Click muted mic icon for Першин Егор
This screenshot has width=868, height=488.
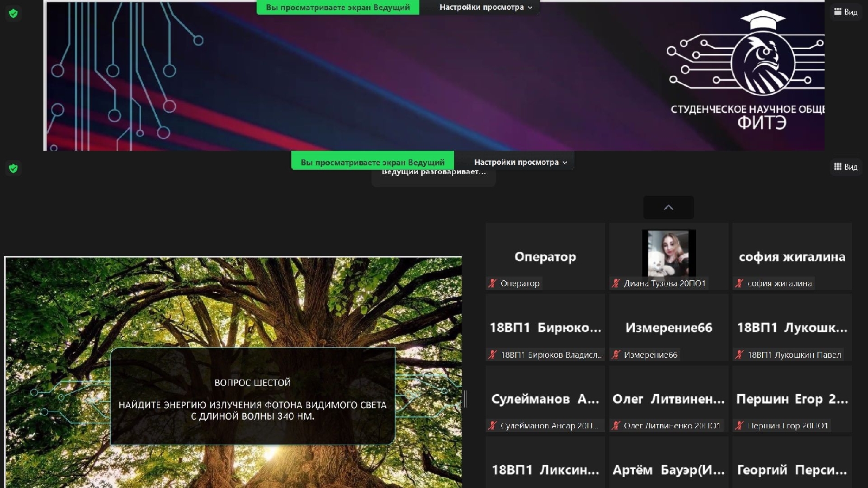[x=739, y=426]
